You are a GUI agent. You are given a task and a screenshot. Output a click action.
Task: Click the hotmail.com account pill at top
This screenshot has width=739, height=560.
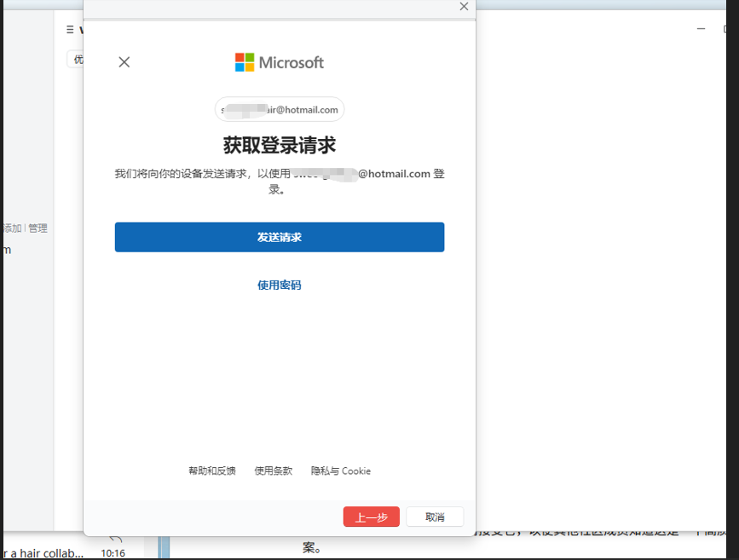(280, 109)
